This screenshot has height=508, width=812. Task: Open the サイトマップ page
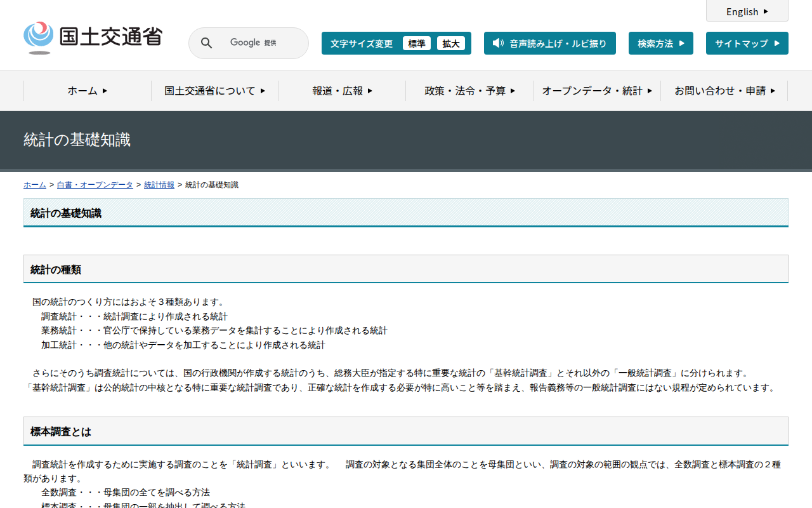(747, 43)
